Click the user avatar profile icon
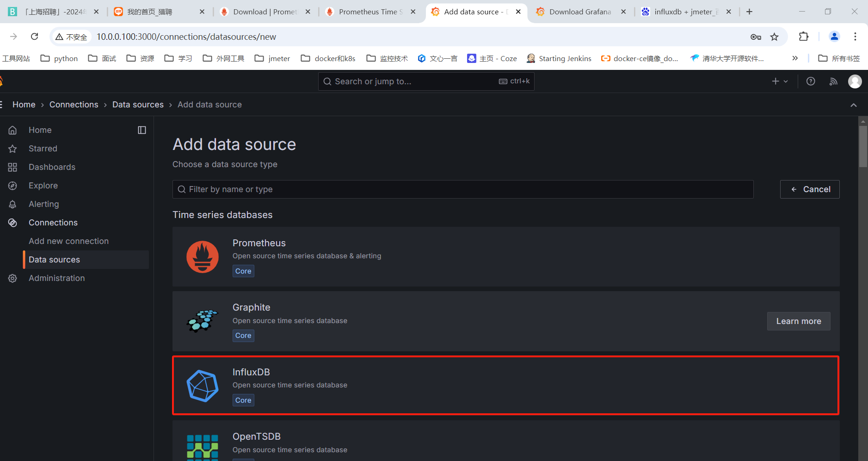Screen dimensions: 868x461 (855, 81)
